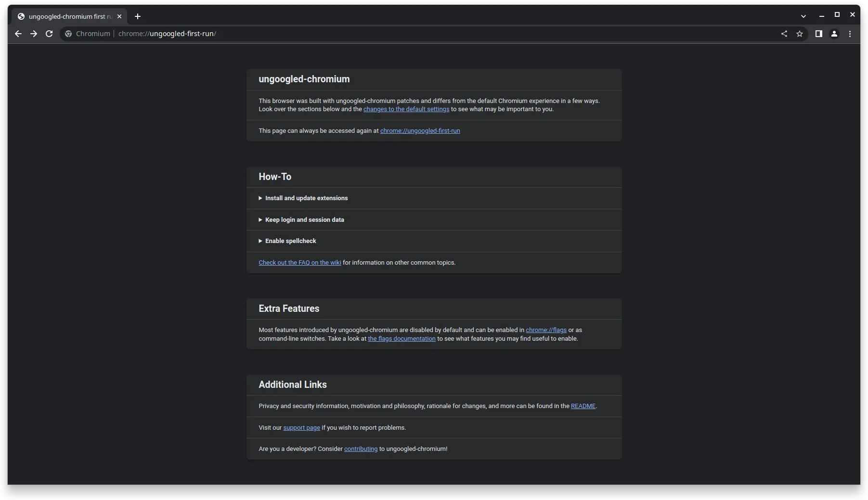Image resolution: width=868 pixels, height=500 pixels.
Task: Reload the current page
Action: point(49,34)
